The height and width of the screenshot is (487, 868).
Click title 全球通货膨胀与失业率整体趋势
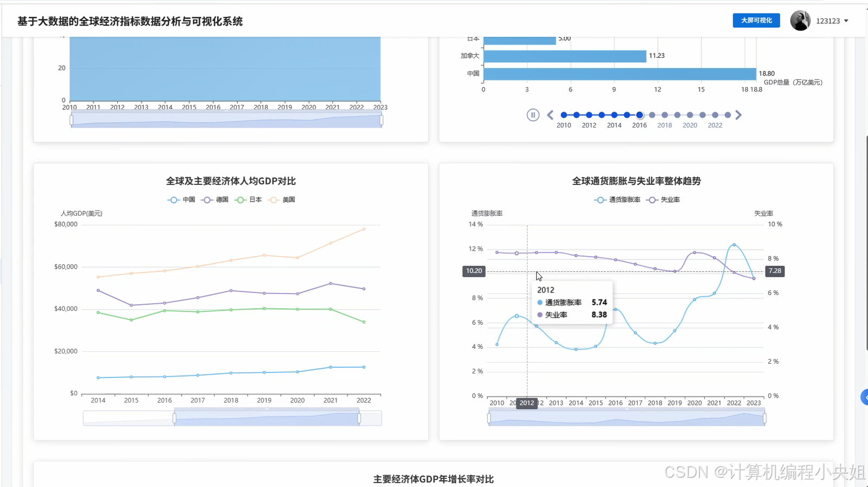tap(636, 181)
